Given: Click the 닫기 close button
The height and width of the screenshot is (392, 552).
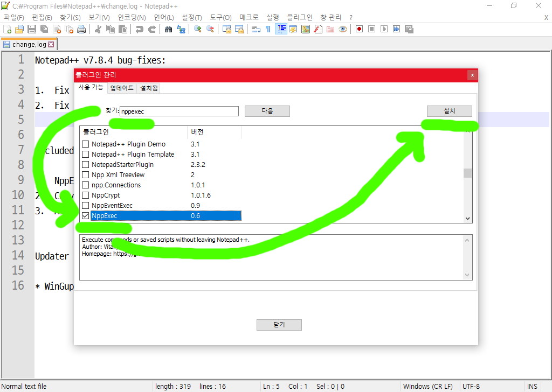Looking at the screenshot, I should click(279, 325).
